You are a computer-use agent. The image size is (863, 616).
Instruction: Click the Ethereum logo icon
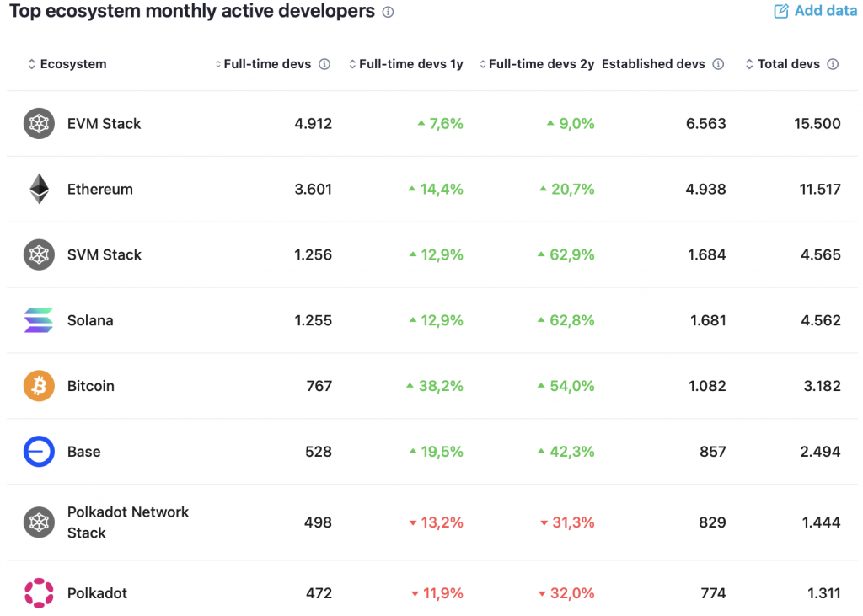coord(39,189)
